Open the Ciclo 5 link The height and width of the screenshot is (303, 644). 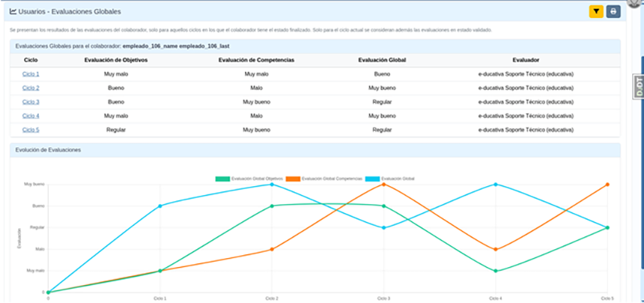coord(31,129)
